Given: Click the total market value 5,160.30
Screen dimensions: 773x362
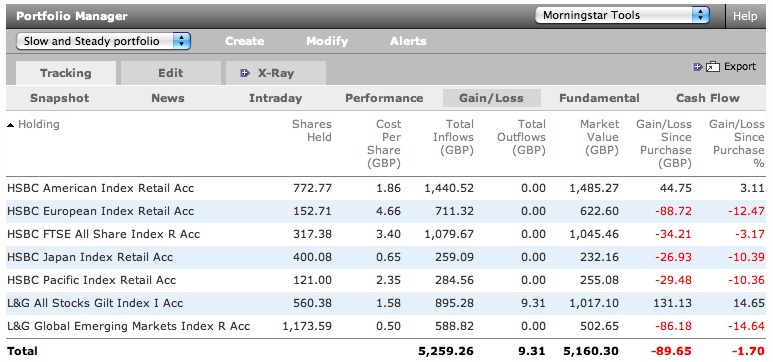Looking at the screenshot, I should (x=591, y=351).
